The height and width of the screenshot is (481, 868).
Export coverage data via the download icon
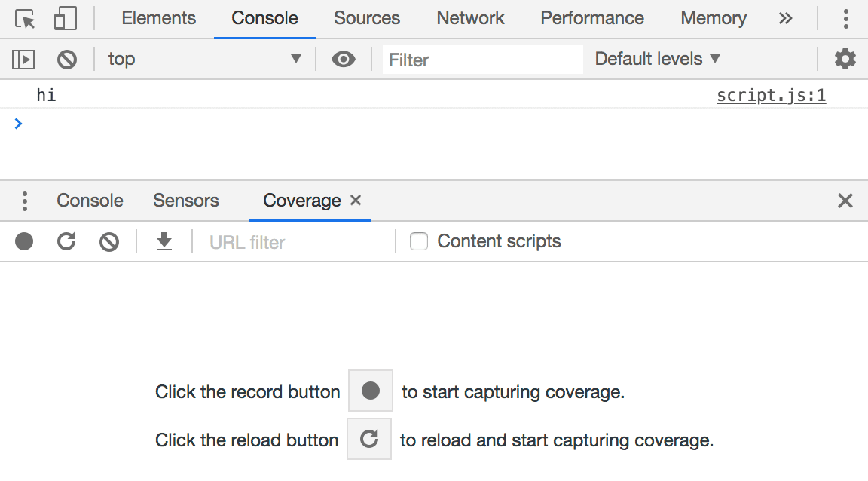(x=164, y=241)
